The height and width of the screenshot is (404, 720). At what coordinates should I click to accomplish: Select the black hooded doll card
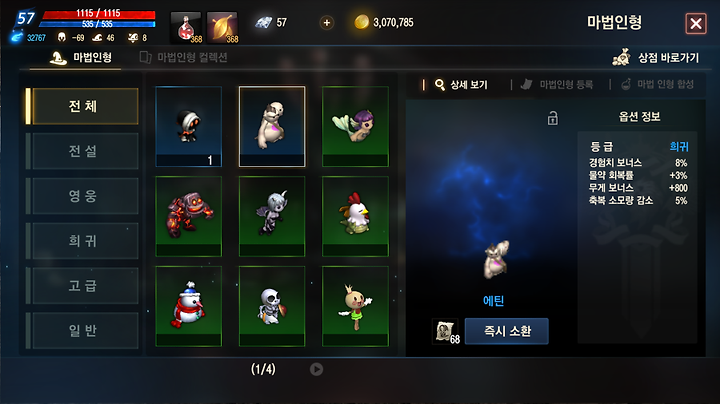point(189,126)
